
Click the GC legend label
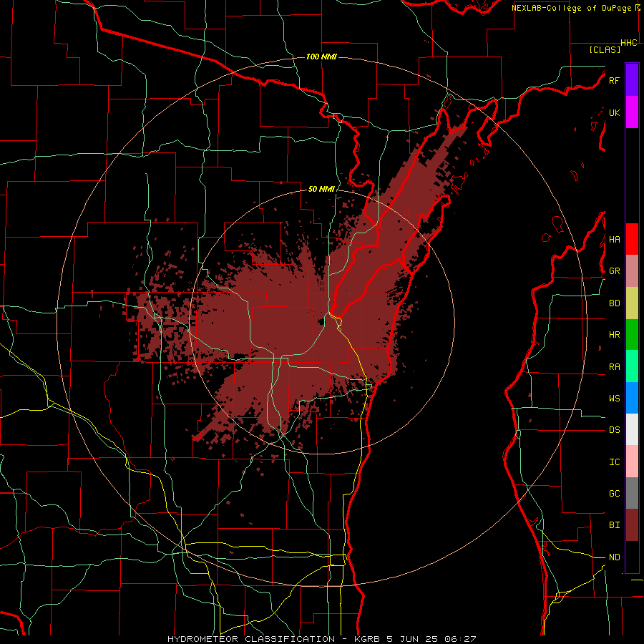click(x=614, y=494)
